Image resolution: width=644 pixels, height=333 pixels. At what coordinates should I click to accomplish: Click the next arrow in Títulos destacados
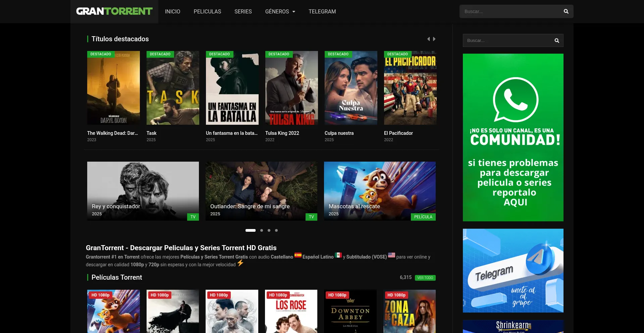click(x=434, y=39)
